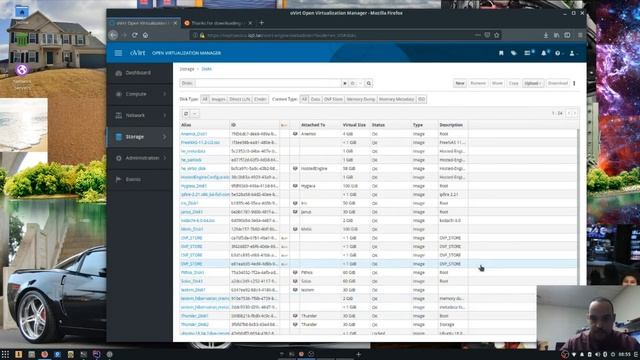Select Content Type OVF Store filter

[333, 99]
